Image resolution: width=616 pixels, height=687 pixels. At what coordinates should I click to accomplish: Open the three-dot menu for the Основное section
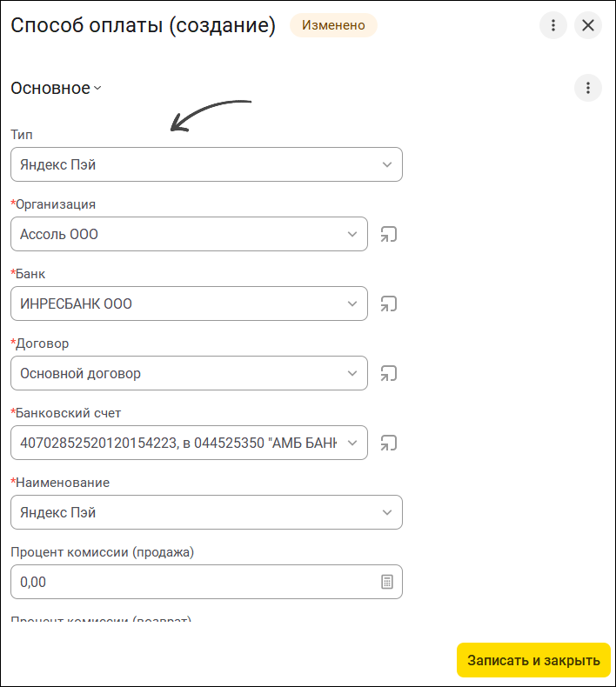coord(587,88)
